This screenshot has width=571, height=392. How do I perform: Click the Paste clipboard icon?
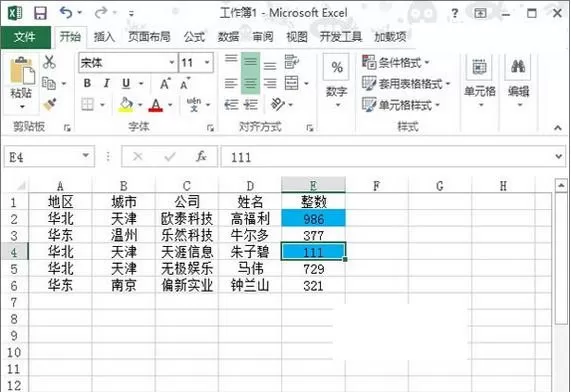coord(22,70)
